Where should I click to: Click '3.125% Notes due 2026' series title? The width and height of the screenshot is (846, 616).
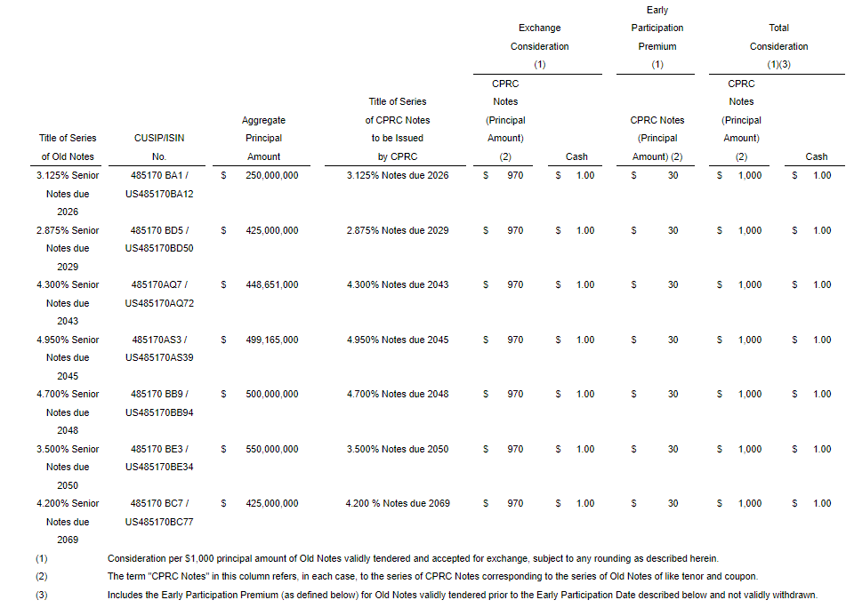(398, 175)
